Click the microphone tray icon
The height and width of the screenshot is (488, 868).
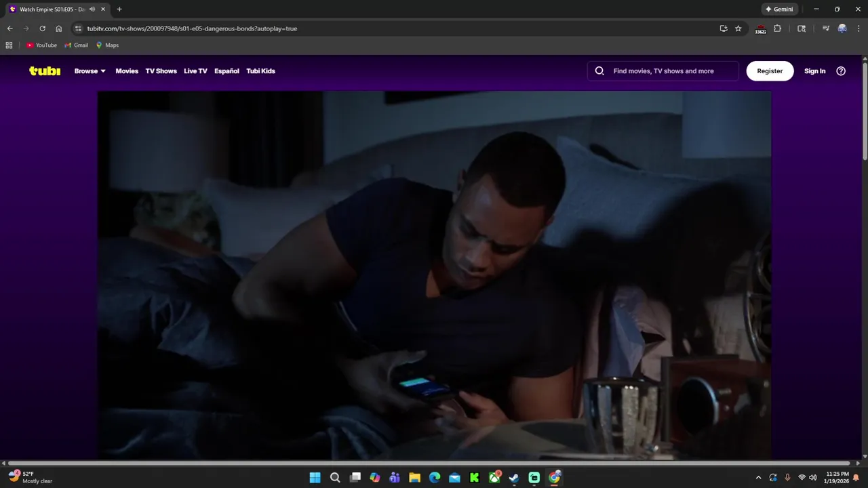[787, 478]
